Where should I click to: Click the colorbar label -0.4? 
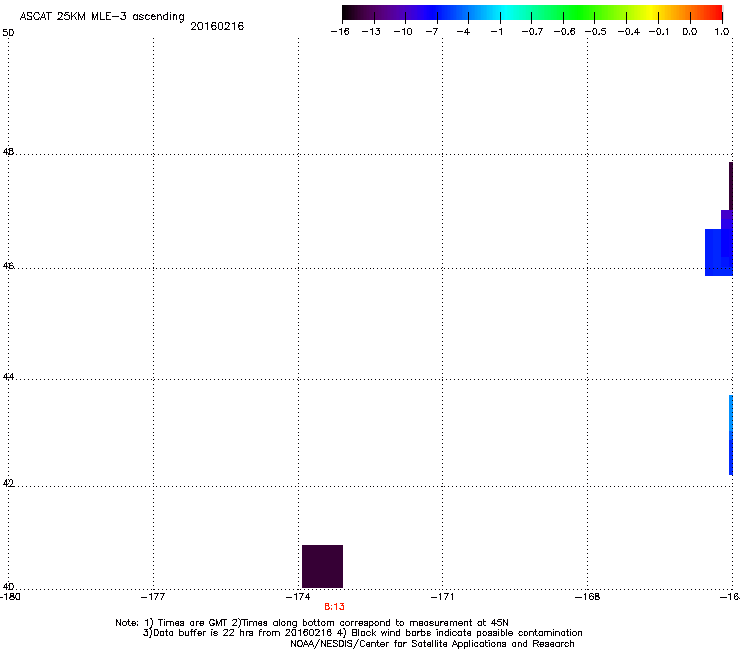[x=629, y=32]
